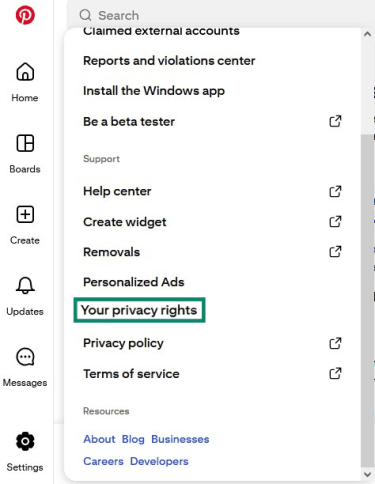Click external link icon beside Terms of service

click(335, 373)
